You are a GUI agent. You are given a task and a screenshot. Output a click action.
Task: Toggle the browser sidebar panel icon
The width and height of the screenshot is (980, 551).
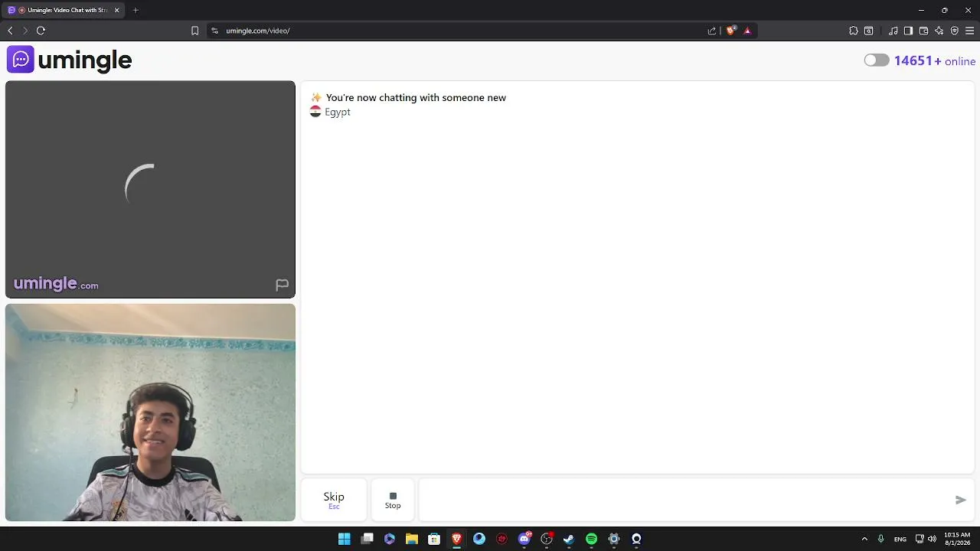908,31
